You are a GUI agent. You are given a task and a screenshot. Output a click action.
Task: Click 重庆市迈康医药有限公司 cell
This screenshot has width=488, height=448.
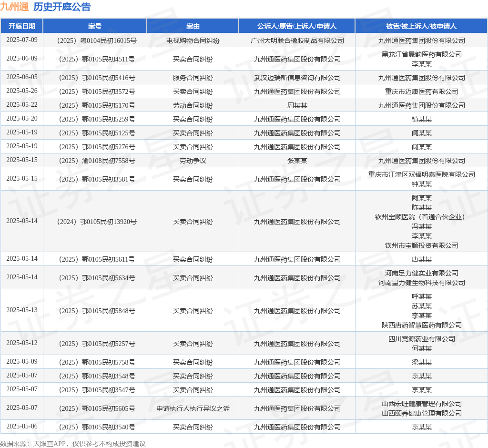point(421,92)
